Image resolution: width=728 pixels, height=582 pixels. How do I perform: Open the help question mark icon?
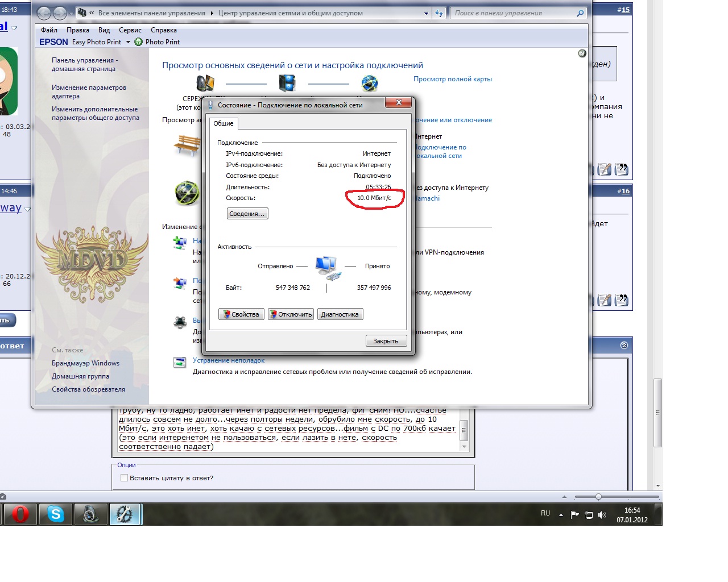[x=582, y=53]
